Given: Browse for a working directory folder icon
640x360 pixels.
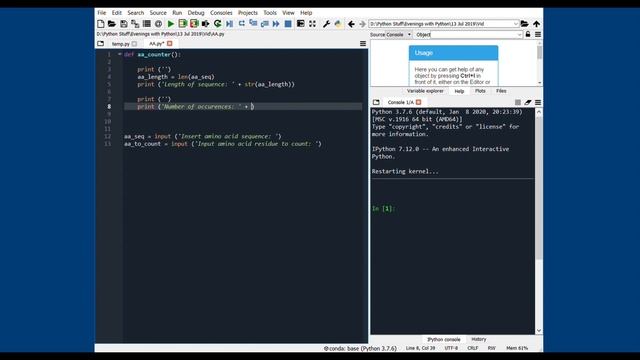Looking at the screenshot, I should coord(524,24).
